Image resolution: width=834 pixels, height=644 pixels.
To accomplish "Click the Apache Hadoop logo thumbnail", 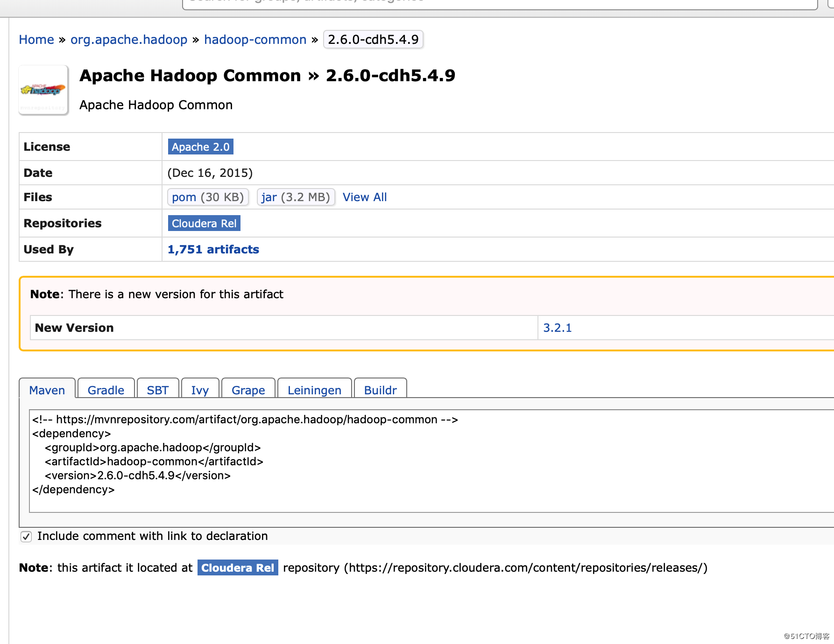I will pos(43,90).
